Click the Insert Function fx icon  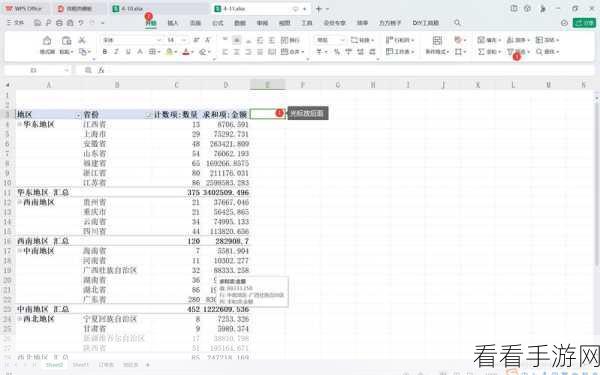(101, 70)
